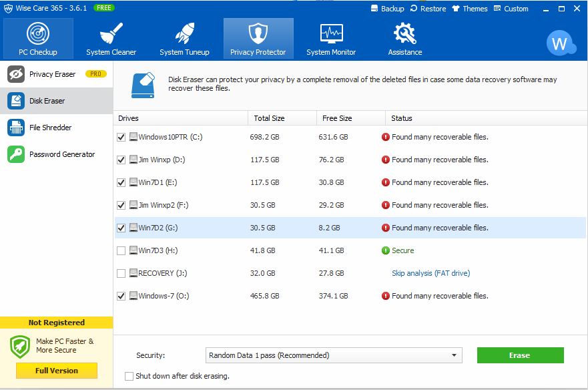
Task: Click the green Erase button
Action: 520,355
